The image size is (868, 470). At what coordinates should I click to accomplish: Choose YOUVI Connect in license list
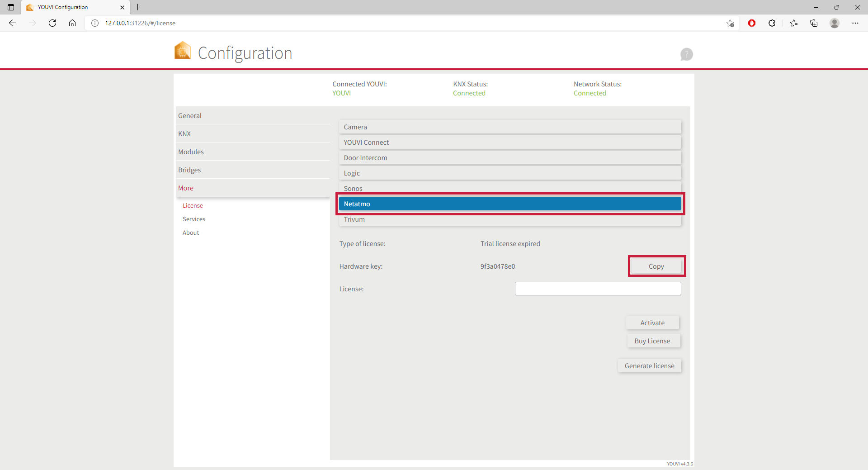510,142
